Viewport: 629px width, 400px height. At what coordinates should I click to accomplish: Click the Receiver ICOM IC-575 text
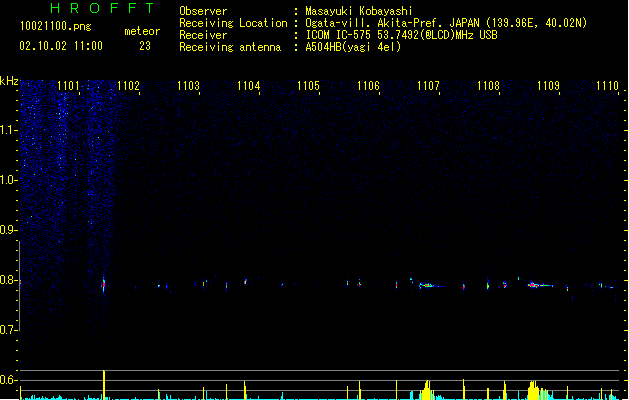(x=401, y=35)
